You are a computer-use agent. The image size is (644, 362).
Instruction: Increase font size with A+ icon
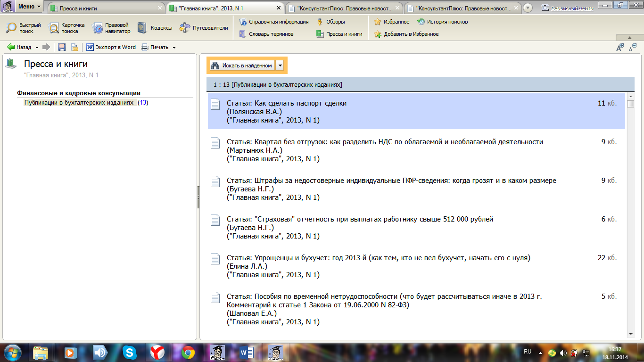pos(620,47)
